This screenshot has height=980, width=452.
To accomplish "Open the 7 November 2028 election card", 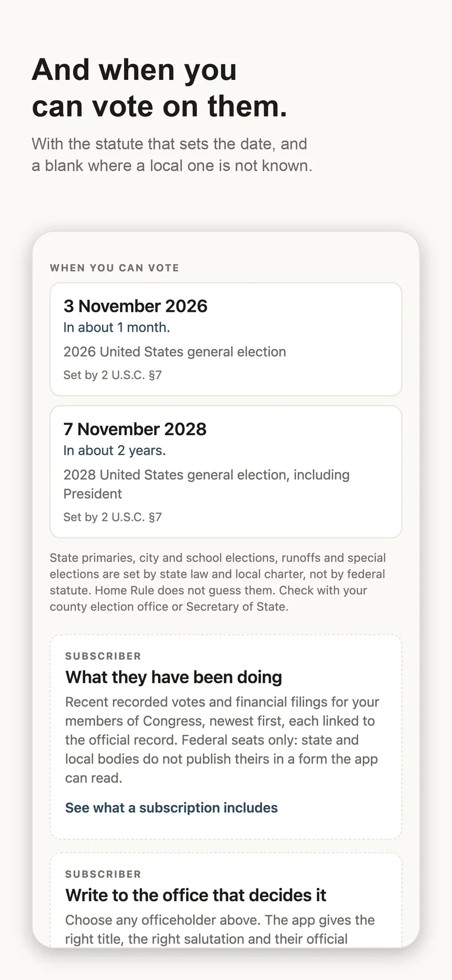I will point(226,472).
